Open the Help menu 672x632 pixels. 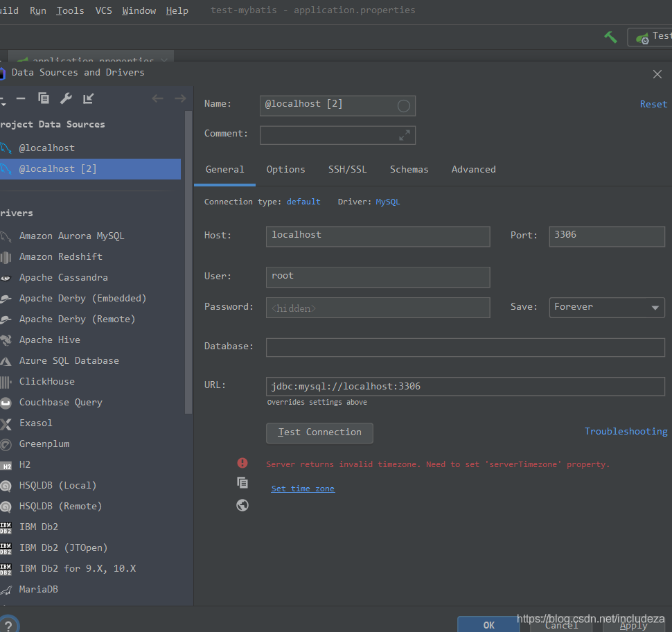click(x=177, y=10)
